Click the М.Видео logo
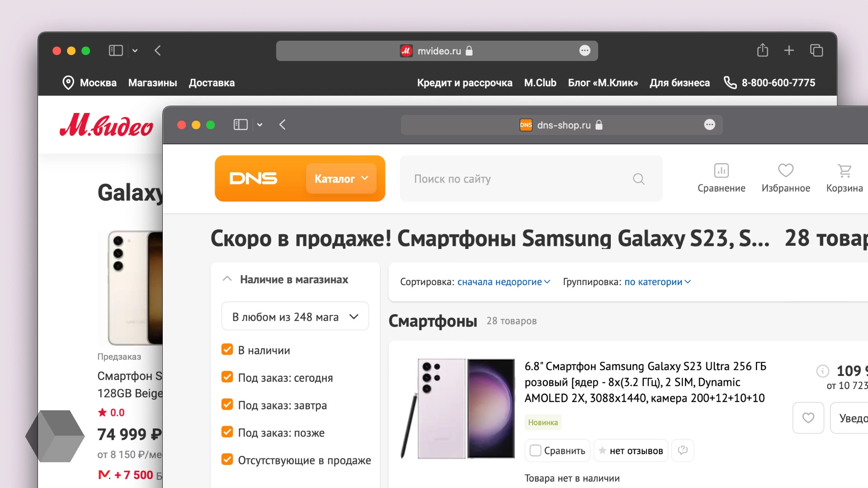This screenshot has height=488, width=868. [107, 125]
